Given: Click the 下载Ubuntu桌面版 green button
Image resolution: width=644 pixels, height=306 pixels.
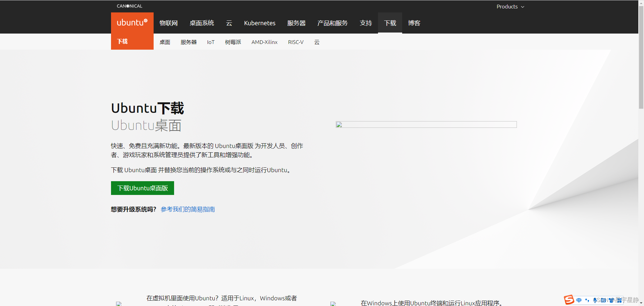Looking at the screenshot, I should point(142,188).
